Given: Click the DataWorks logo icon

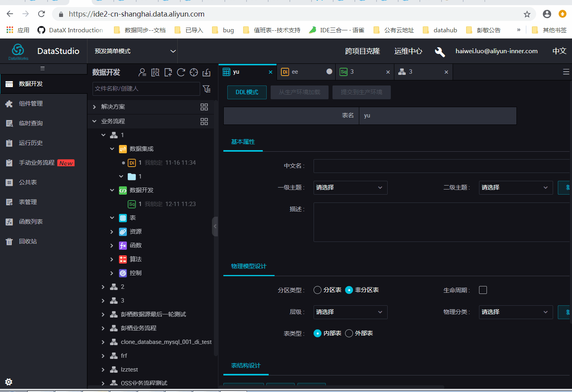Looking at the screenshot, I should [18, 51].
